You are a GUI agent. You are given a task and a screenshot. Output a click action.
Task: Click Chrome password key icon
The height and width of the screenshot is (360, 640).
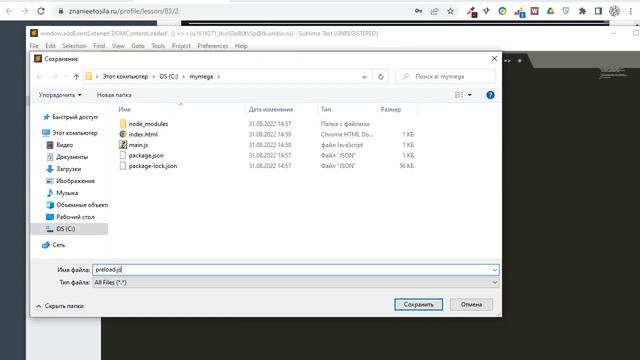pyautogui.click(x=418, y=11)
